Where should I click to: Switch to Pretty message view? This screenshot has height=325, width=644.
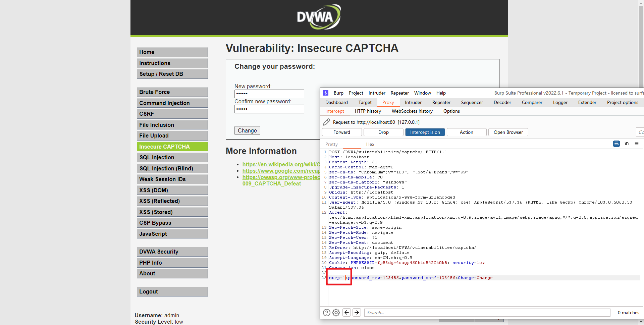[331, 144]
